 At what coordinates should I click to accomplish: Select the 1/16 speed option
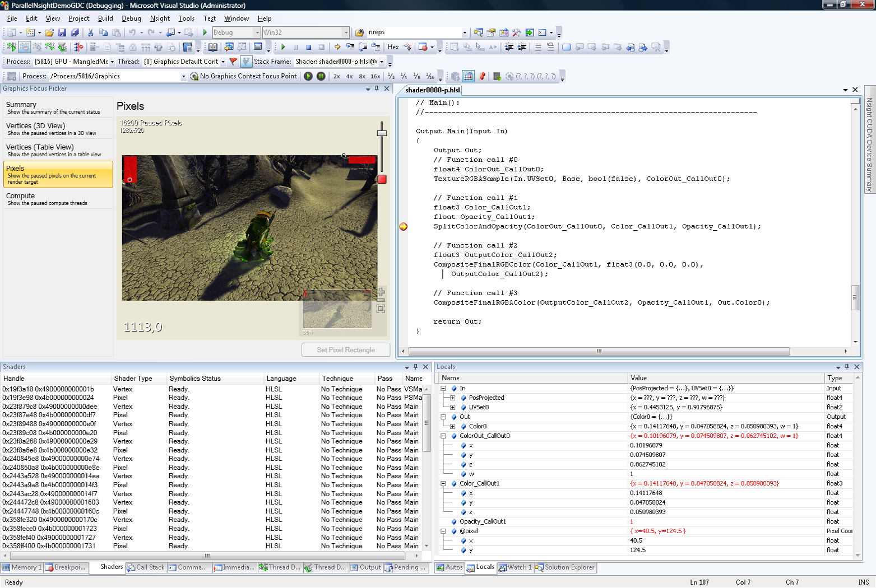(x=430, y=76)
